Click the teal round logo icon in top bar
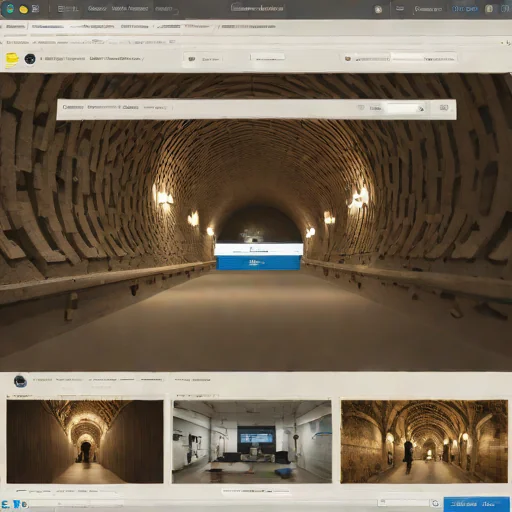The width and height of the screenshot is (512, 512). coord(9,9)
